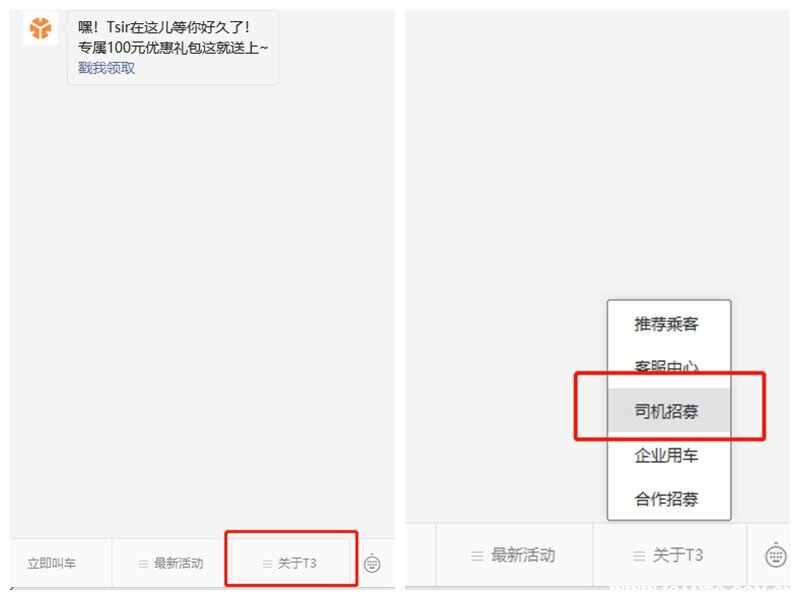The width and height of the screenshot is (800, 600).
Task: Click the list icon beside right 关于T3
Action: click(639, 556)
